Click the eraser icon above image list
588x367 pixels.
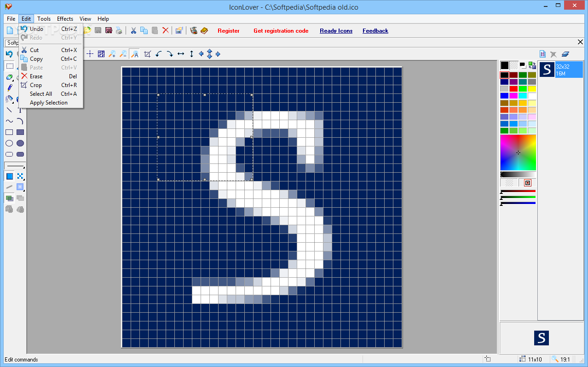coord(565,54)
